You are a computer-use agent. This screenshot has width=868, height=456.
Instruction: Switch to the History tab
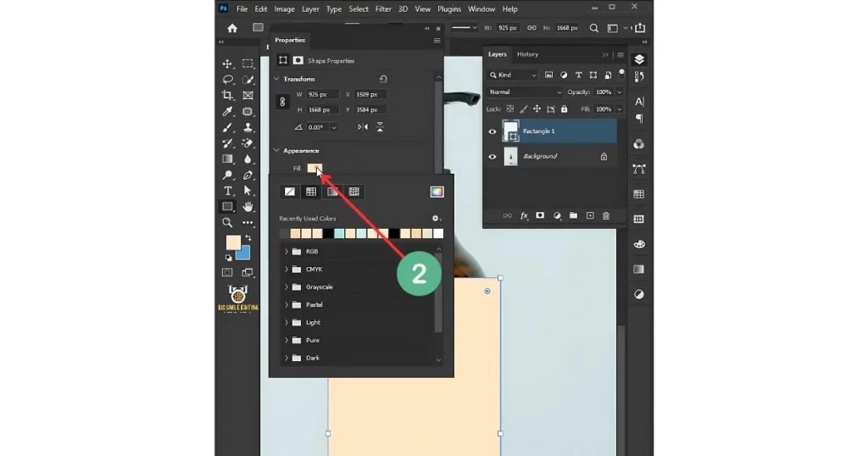tap(527, 54)
